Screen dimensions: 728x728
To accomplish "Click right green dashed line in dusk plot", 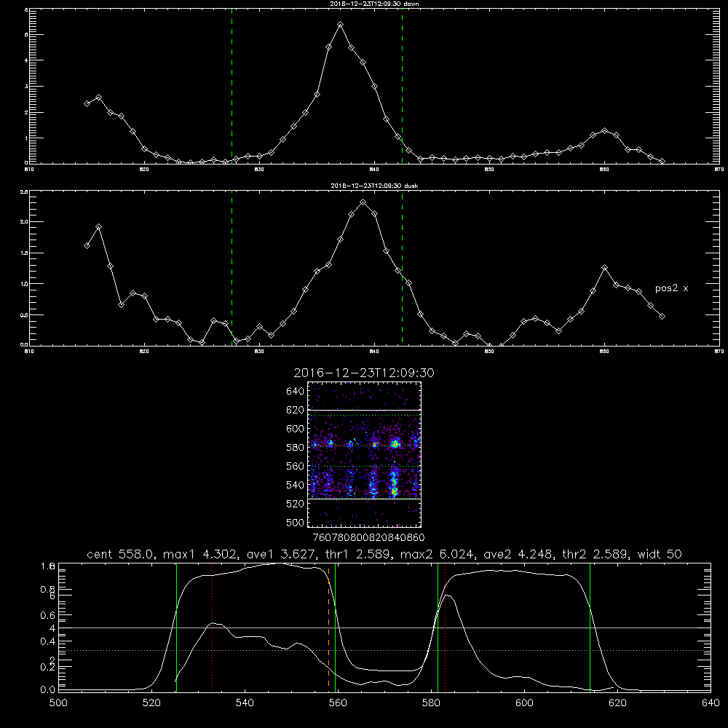I will [402, 268].
